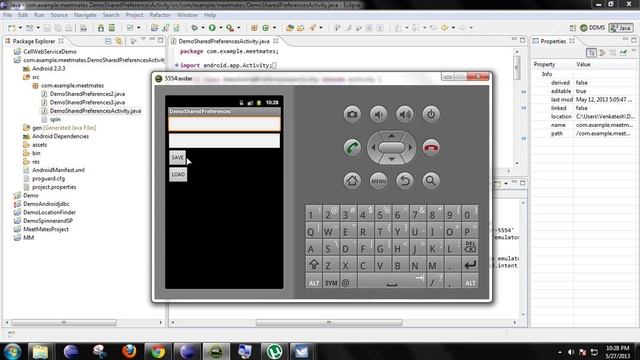This screenshot has height=360, width=640.
Task: Lower volume with emulator volume down button
Action: coord(378,114)
